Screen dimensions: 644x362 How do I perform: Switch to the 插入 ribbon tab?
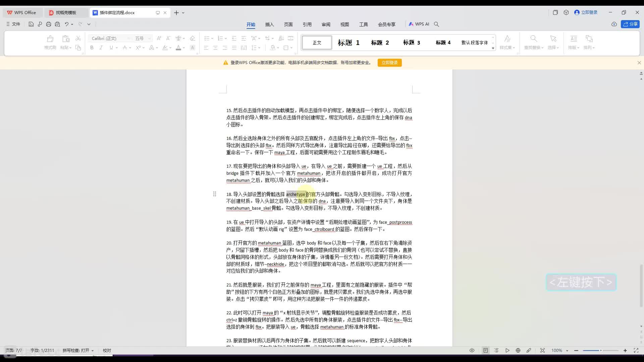click(269, 24)
